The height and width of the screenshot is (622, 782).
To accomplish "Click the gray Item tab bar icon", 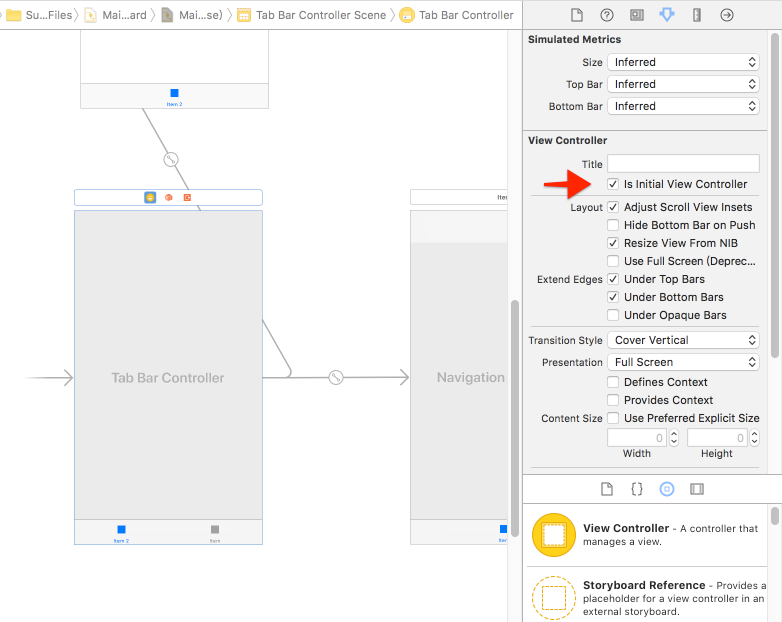I will point(215,529).
